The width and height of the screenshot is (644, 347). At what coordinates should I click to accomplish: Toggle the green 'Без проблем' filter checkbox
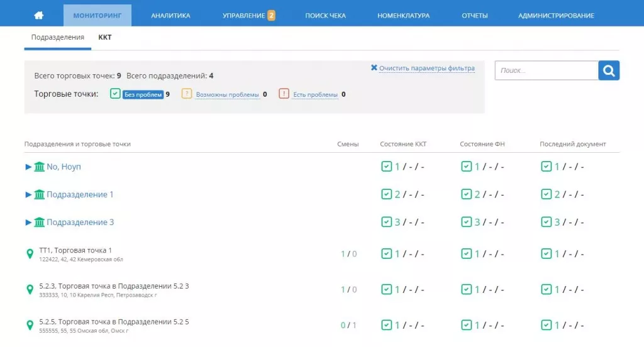[x=115, y=94]
